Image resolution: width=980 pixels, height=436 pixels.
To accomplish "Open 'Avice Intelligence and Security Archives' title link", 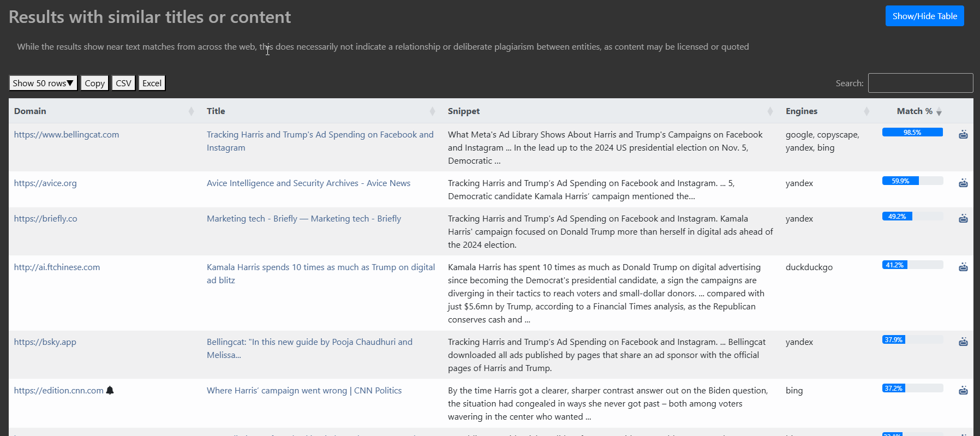I will pos(308,183).
